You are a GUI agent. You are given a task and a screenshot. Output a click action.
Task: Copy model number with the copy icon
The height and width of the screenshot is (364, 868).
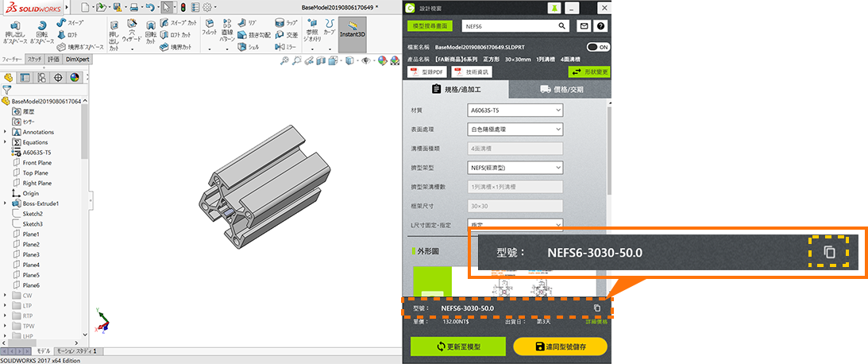point(596,308)
